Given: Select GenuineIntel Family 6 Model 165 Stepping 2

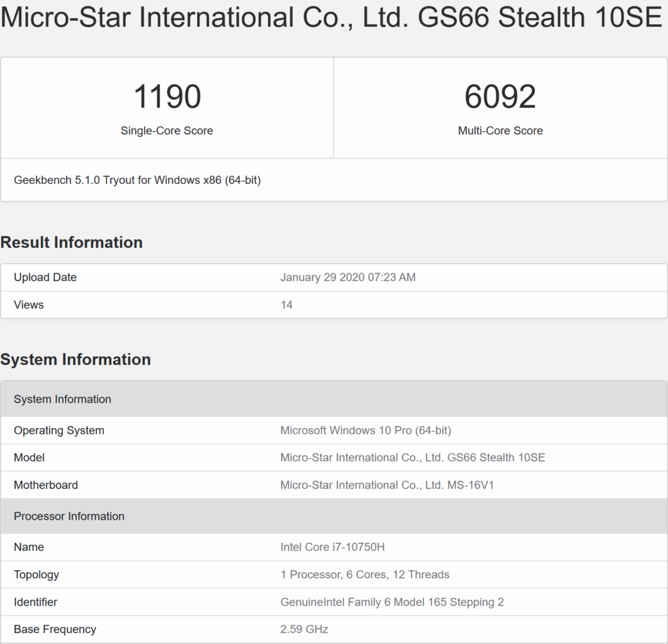Looking at the screenshot, I should (392, 602).
